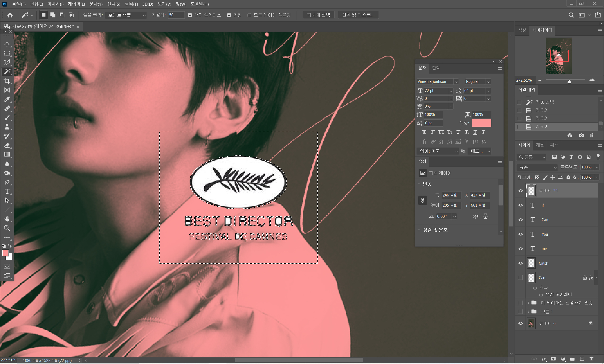
Task: Click the 피사체 선택 button
Action: point(319,15)
